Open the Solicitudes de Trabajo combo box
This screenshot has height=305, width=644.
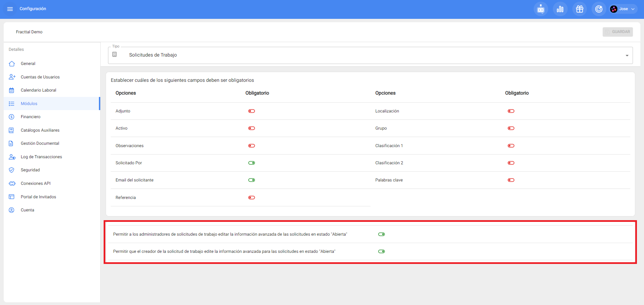click(x=370, y=55)
